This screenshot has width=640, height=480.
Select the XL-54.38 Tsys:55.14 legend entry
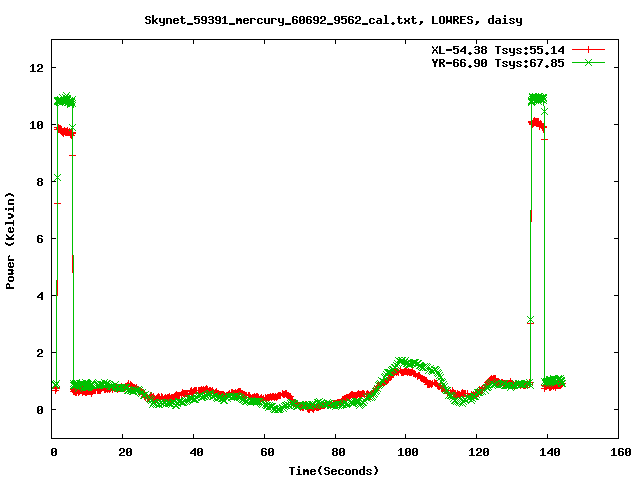pos(498,50)
